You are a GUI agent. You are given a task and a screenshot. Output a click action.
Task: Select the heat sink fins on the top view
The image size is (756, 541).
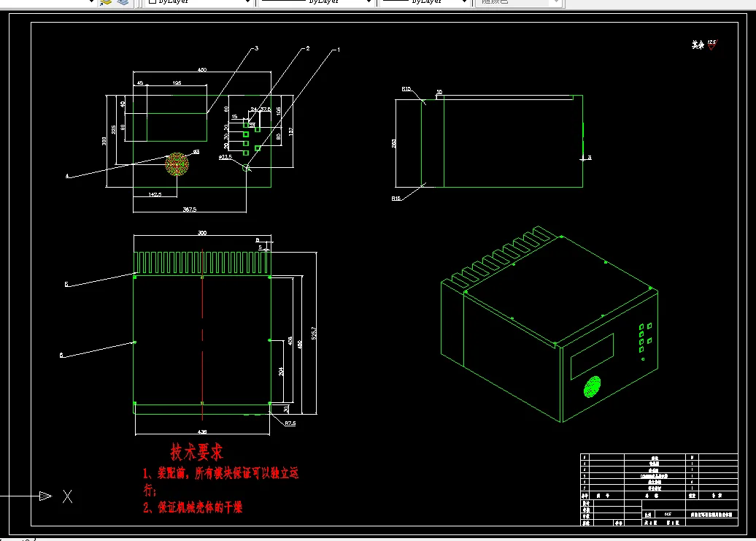[201, 264]
